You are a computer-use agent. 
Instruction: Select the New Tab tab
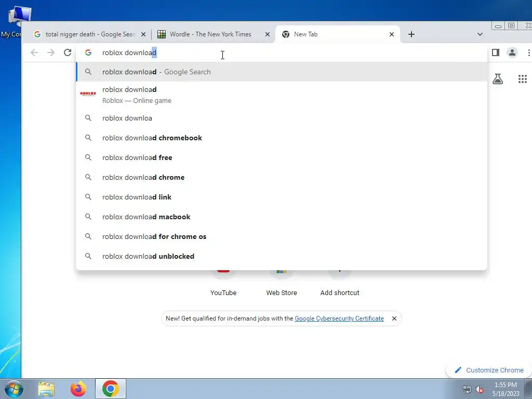(338, 34)
